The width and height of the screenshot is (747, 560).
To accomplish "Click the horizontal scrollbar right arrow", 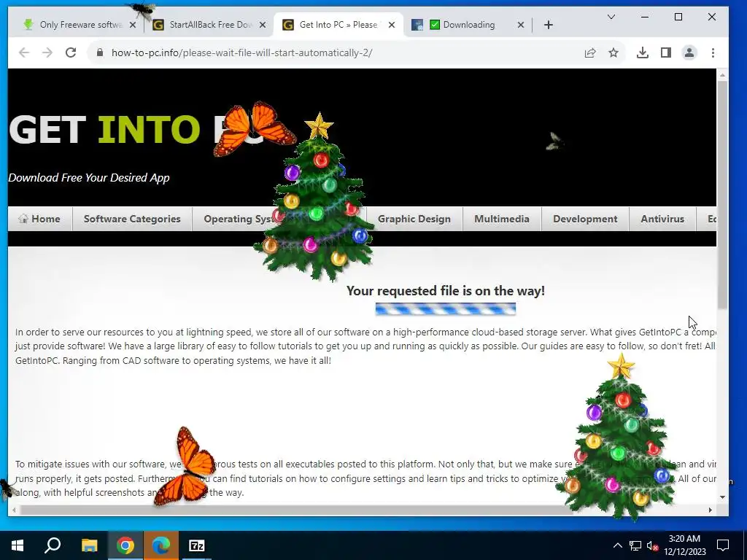I will pos(710,510).
